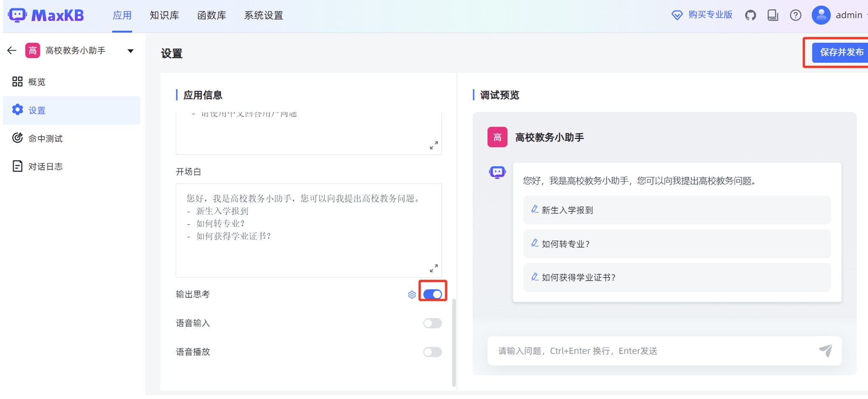The height and width of the screenshot is (399, 868).
Task: Click the admin user avatar
Action: coord(821,15)
